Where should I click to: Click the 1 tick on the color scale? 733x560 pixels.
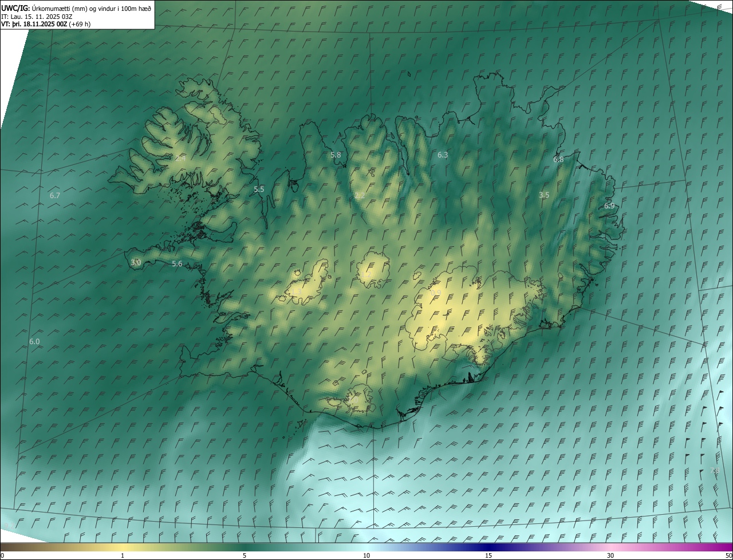123,556
